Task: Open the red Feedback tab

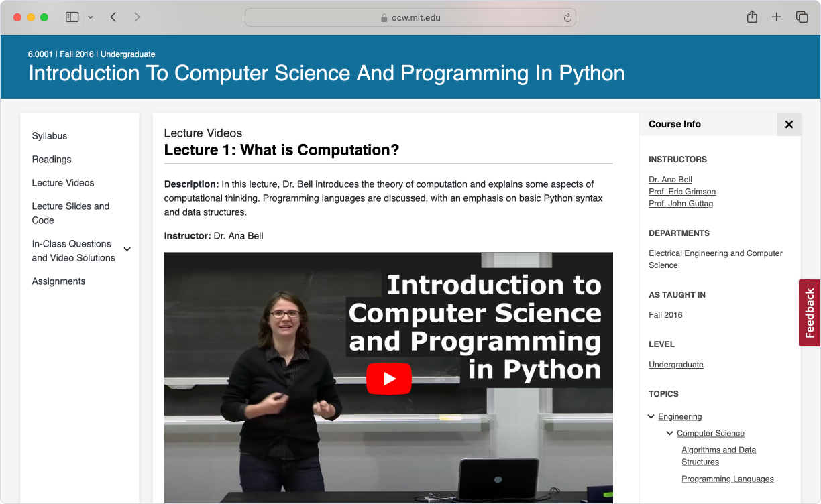Action: pyautogui.click(x=810, y=313)
